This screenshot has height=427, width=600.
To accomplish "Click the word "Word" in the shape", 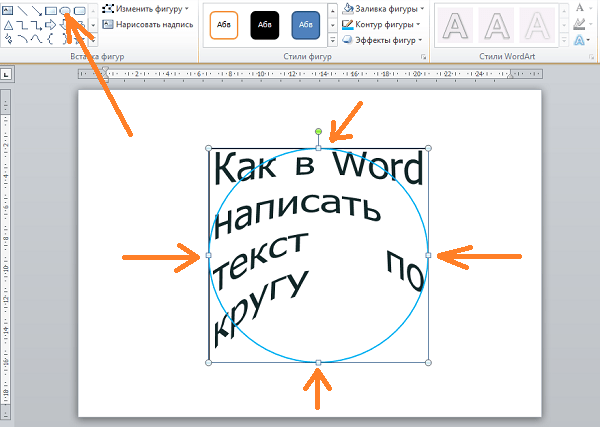I will point(378,168).
